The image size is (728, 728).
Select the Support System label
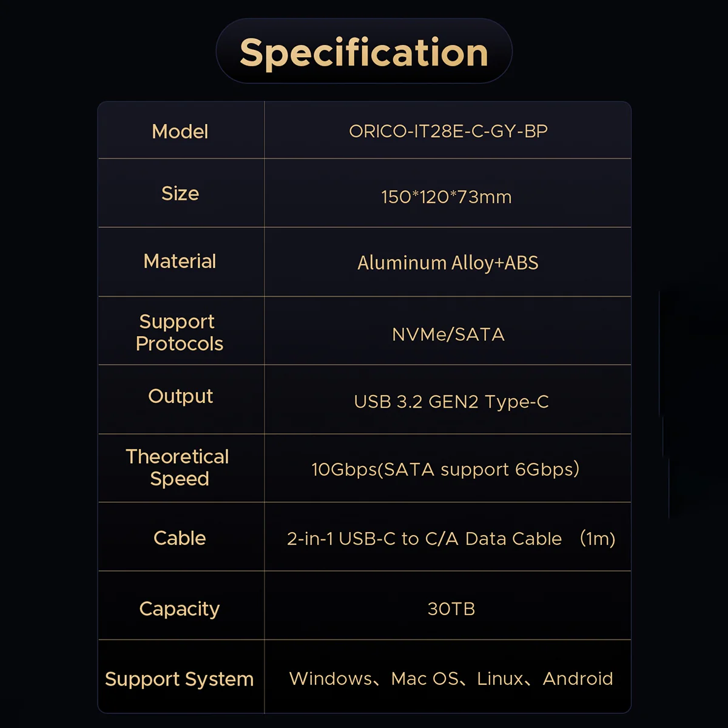(180, 679)
